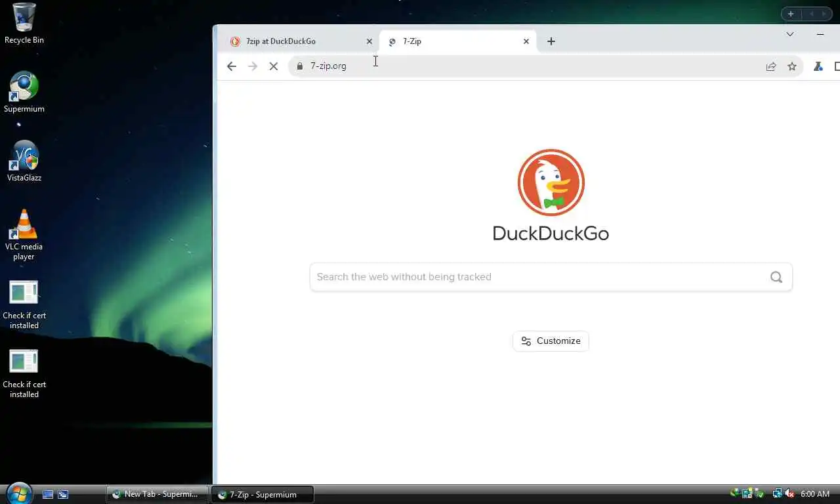Screen dimensions: 840x504
Task: Click Show Desktop in quick launch
Action: [x=48, y=494]
